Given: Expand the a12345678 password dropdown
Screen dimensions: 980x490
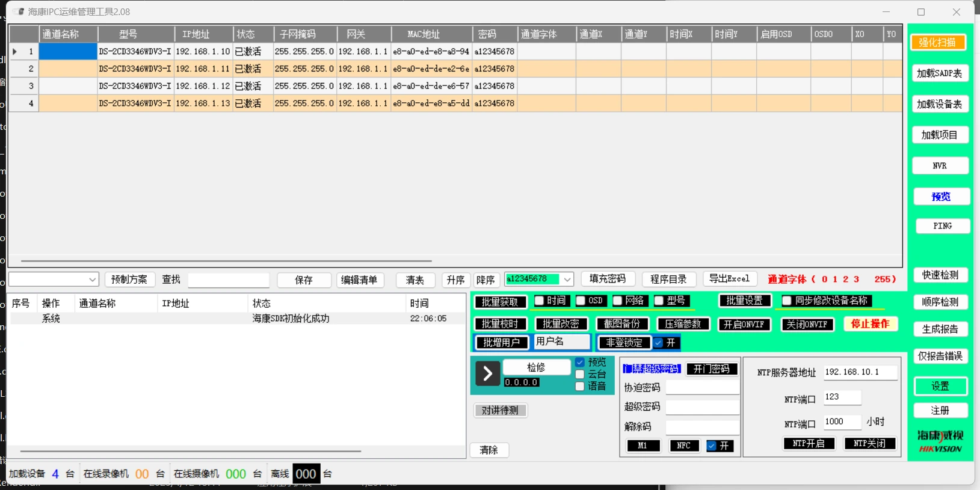Looking at the screenshot, I should [567, 279].
